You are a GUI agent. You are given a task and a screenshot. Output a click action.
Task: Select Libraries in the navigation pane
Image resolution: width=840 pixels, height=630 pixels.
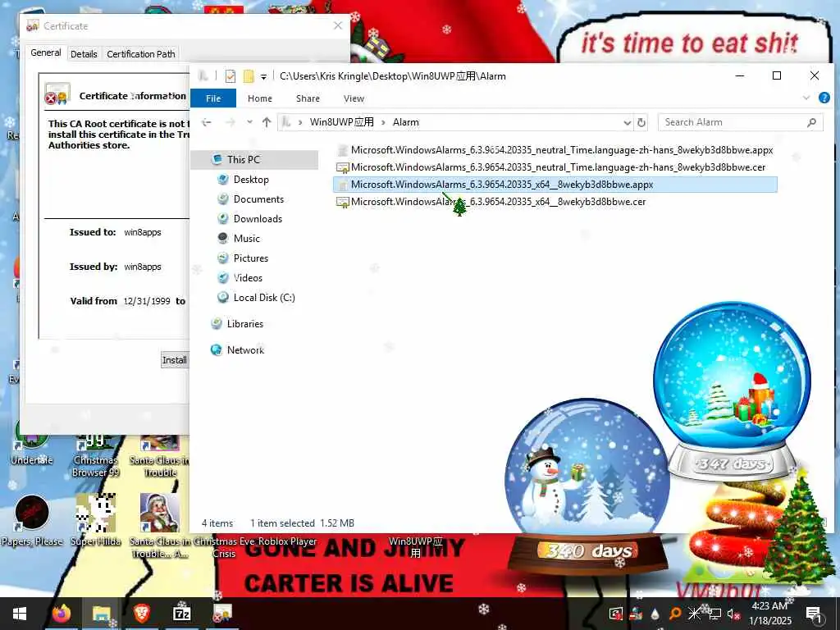pos(244,323)
